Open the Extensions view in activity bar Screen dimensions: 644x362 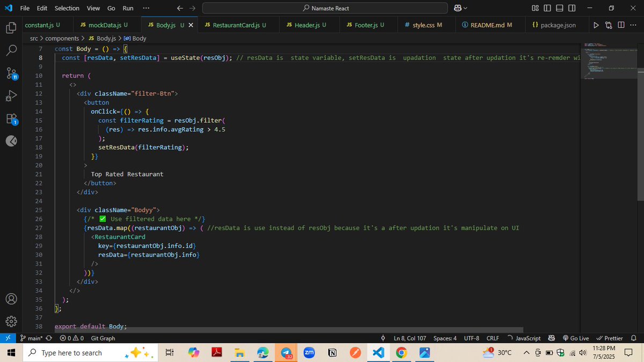pos(11,119)
